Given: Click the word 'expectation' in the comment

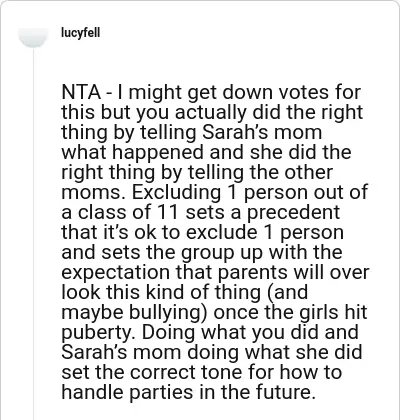Looking at the screenshot, I should (x=116, y=272).
